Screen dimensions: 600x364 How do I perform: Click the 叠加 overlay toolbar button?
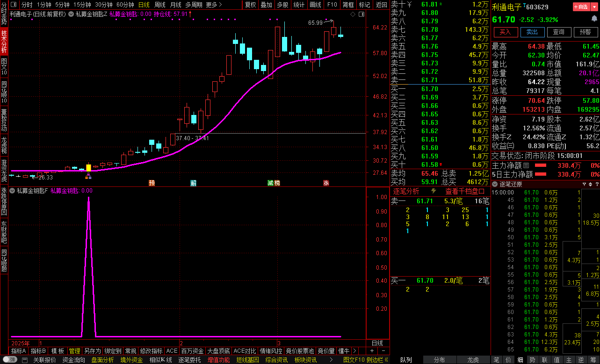[267, 5]
